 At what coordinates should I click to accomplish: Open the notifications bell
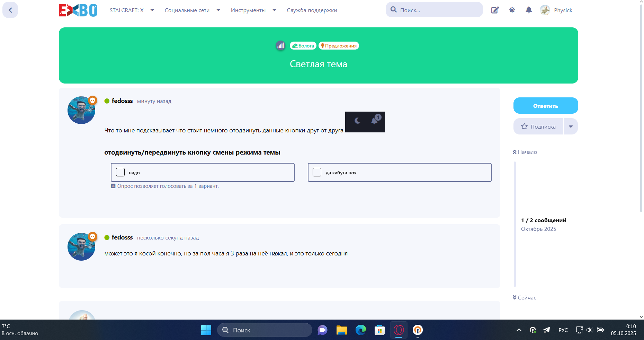coord(528,10)
